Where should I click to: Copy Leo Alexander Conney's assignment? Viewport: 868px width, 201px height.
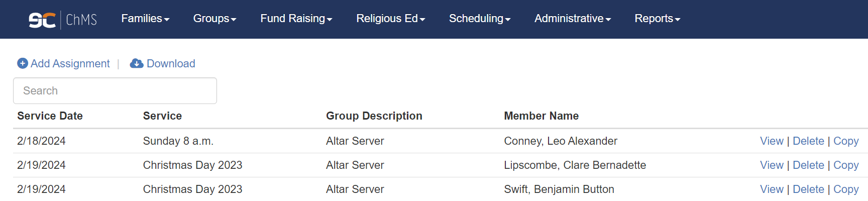[x=846, y=141]
